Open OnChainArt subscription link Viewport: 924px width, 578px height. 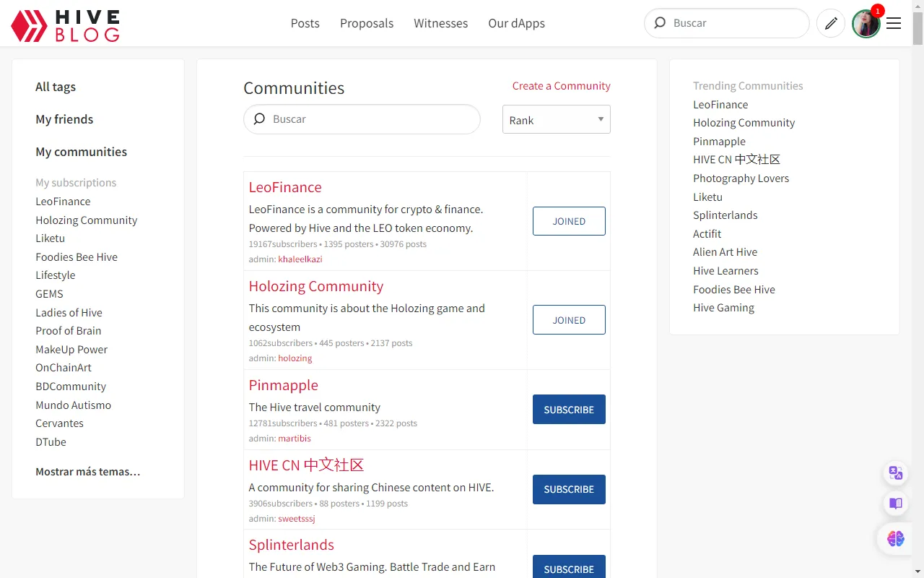click(64, 368)
